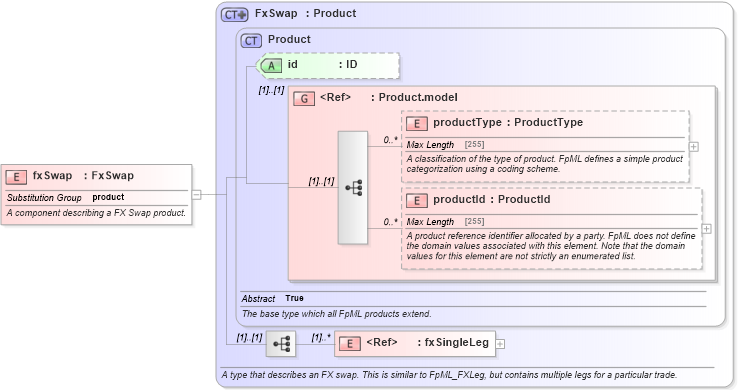
Task: Select the <Ref> : Product.model label
Action: point(388,97)
